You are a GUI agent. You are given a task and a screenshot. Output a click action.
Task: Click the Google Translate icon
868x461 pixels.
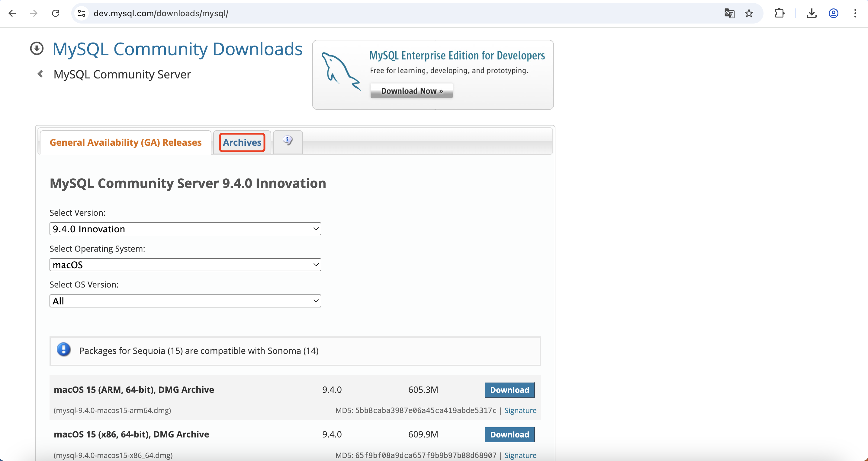(729, 13)
